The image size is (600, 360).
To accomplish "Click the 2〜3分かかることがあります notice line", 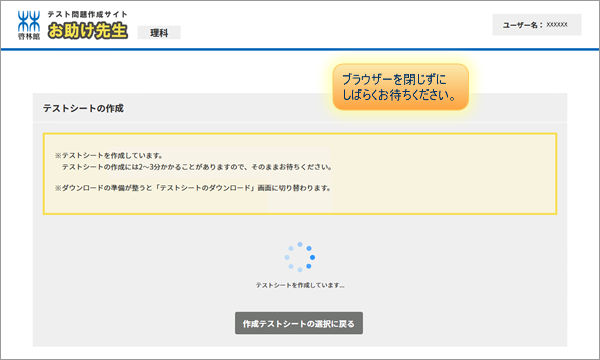I will click(x=197, y=167).
